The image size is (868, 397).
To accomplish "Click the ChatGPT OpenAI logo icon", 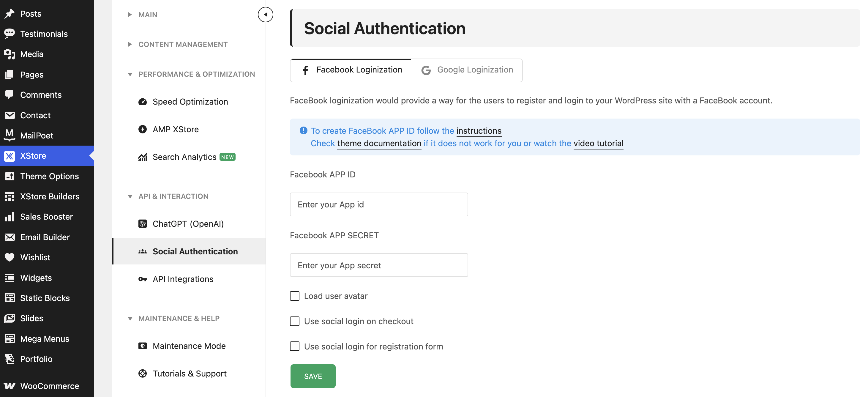I will coord(143,224).
